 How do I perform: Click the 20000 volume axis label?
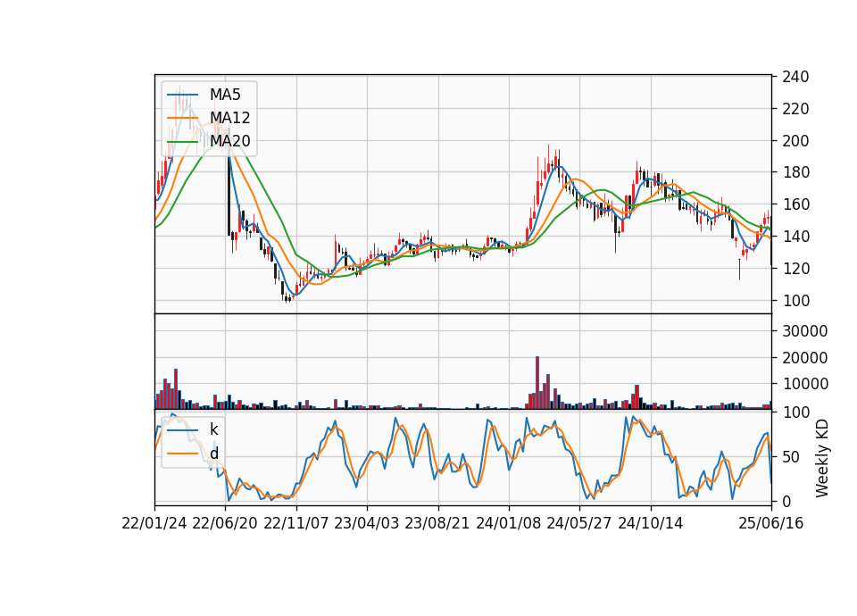805,357
